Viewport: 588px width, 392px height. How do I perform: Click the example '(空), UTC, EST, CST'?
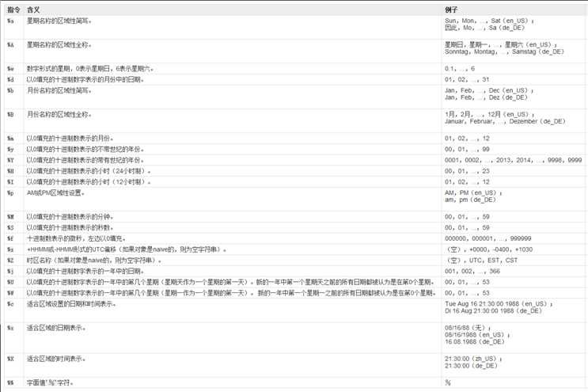[x=481, y=261]
